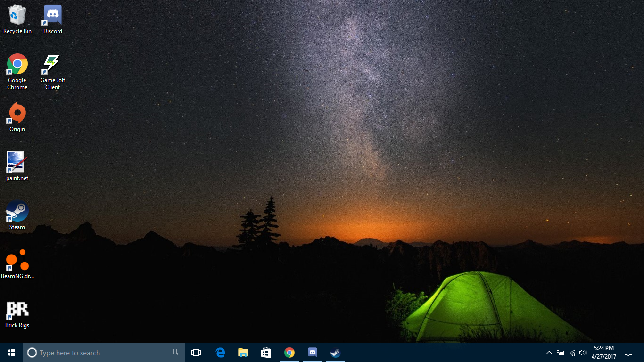Select the paint.net desktop shortcut
The image size is (644, 362).
click(17, 166)
